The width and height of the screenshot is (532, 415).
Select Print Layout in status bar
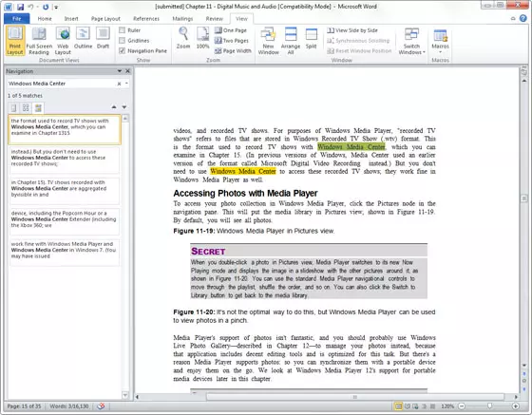[x=398, y=406]
